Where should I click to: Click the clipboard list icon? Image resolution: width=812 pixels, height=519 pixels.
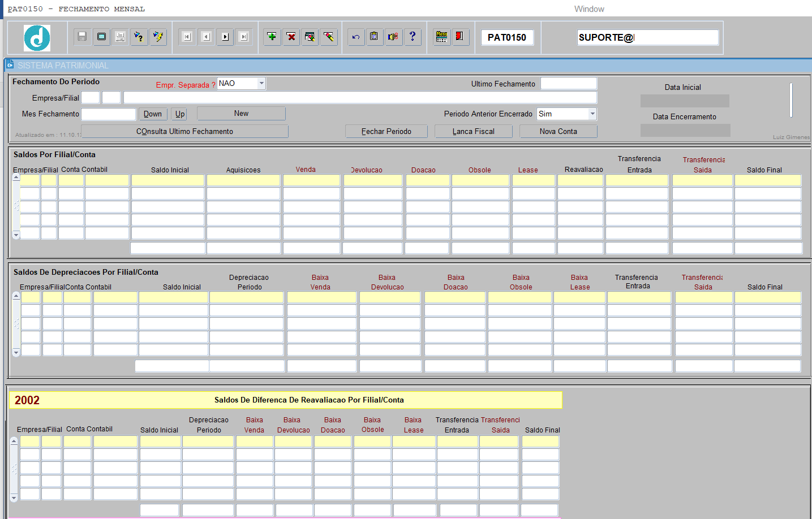(x=375, y=37)
